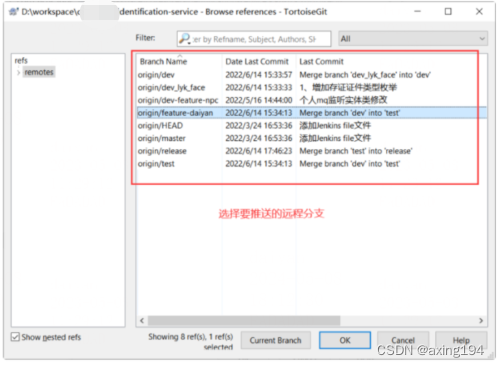The image size is (499, 367).
Task: Select origin/dev branch row
Action: [x=312, y=75]
